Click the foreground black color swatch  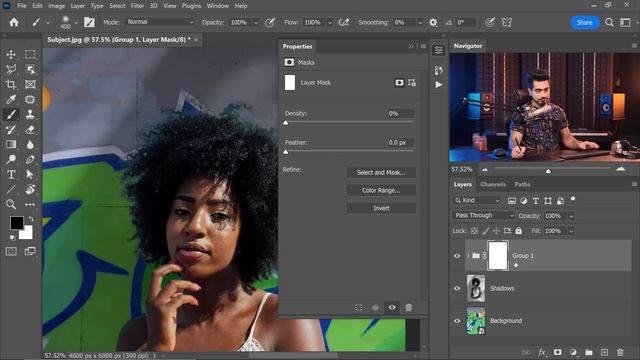(16, 222)
